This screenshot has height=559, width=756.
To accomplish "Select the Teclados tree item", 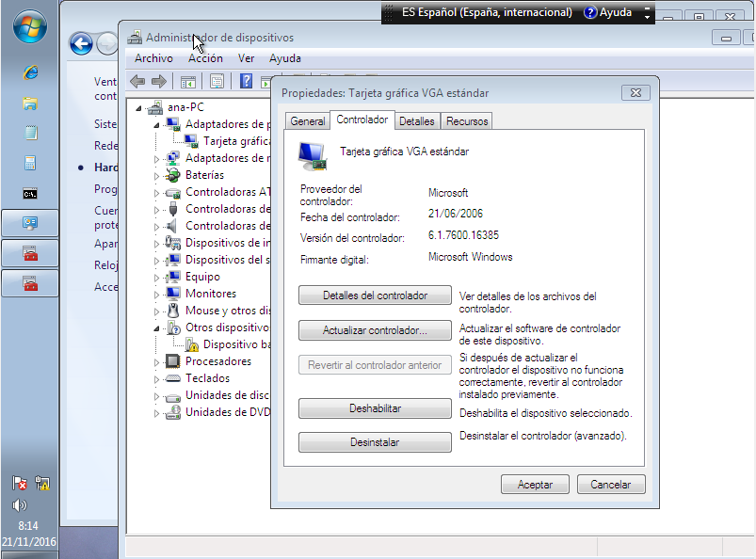I will click(x=207, y=377).
